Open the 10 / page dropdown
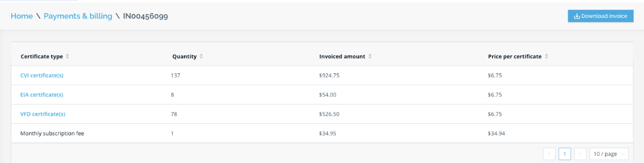The image size is (644, 163). click(x=609, y=154)
